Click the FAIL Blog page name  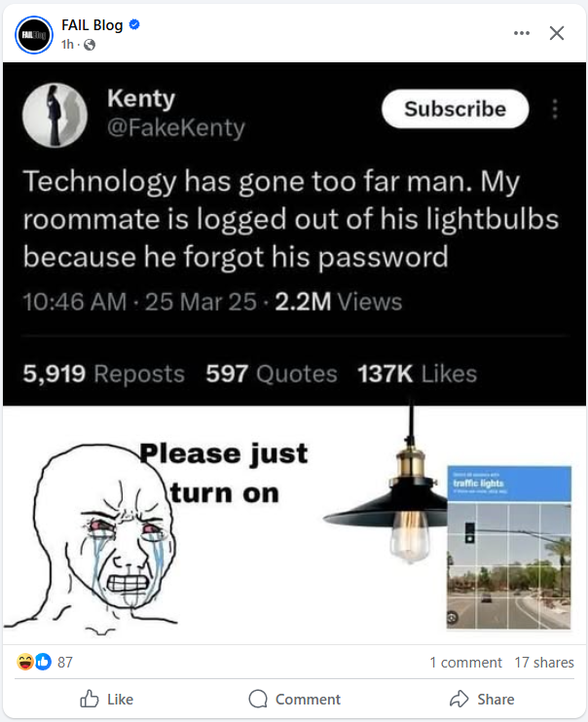click(92, 25)
